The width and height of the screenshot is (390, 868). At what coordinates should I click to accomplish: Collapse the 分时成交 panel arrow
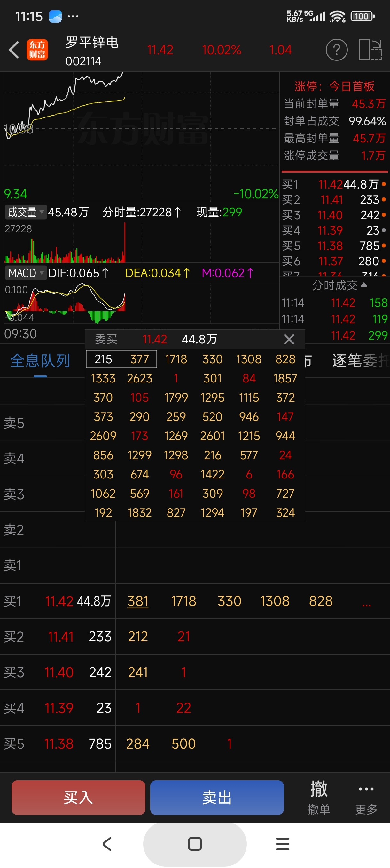(x=364, y=285)
